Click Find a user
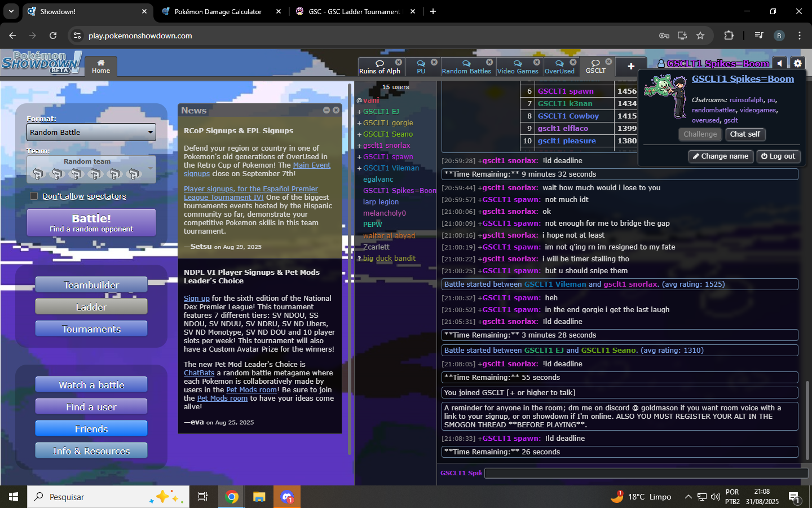Image resolution: width=812 pixels, height=508 pixels. (91, 407)
